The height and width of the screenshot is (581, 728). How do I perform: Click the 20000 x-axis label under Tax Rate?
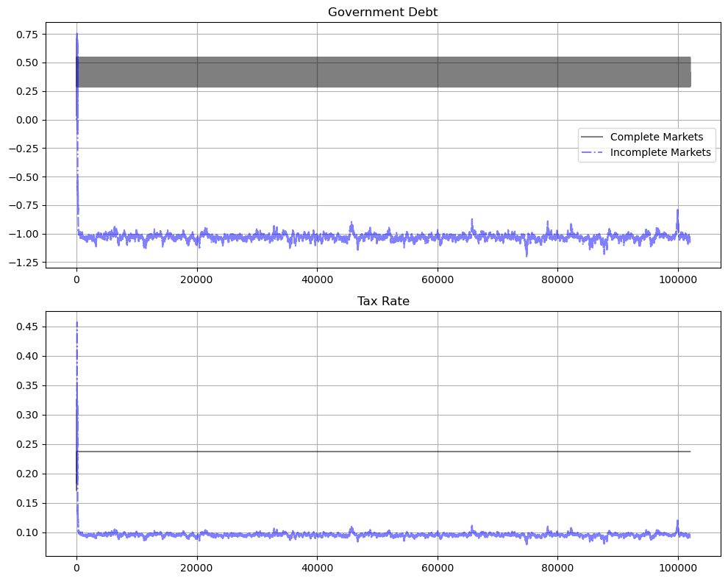[197, 568]
